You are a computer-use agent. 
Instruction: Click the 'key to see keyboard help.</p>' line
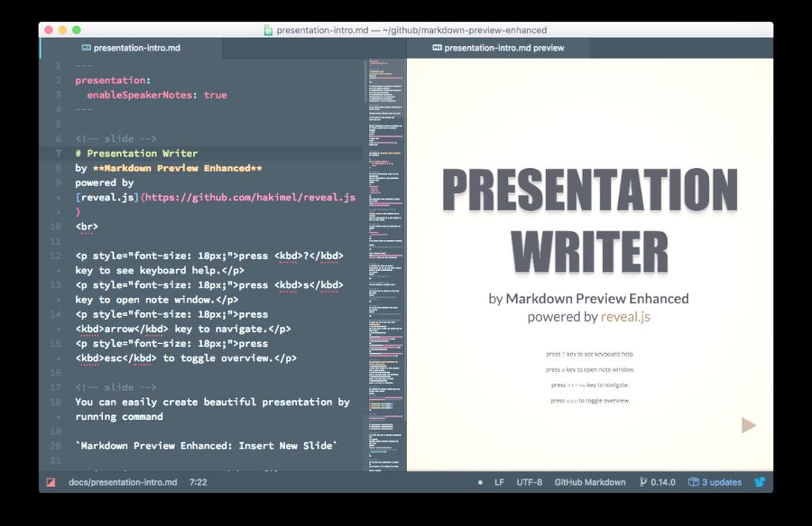(x=160, y=270)
